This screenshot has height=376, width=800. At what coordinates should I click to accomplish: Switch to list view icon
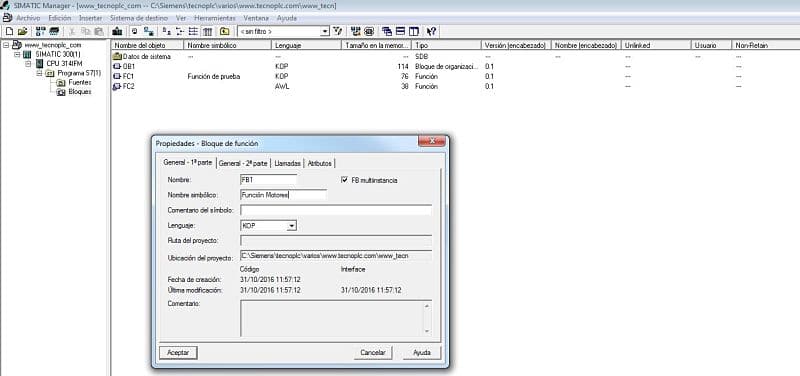coord(193,31)
